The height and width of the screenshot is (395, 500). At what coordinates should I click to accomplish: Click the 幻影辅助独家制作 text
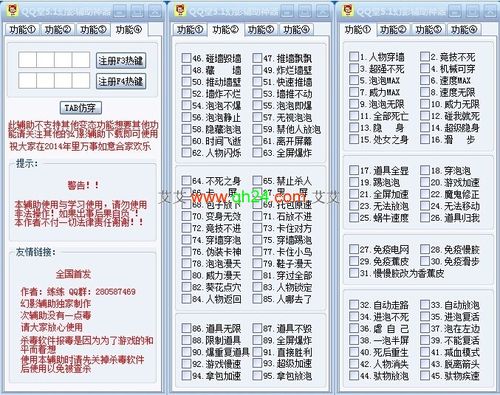coord(56,304)
